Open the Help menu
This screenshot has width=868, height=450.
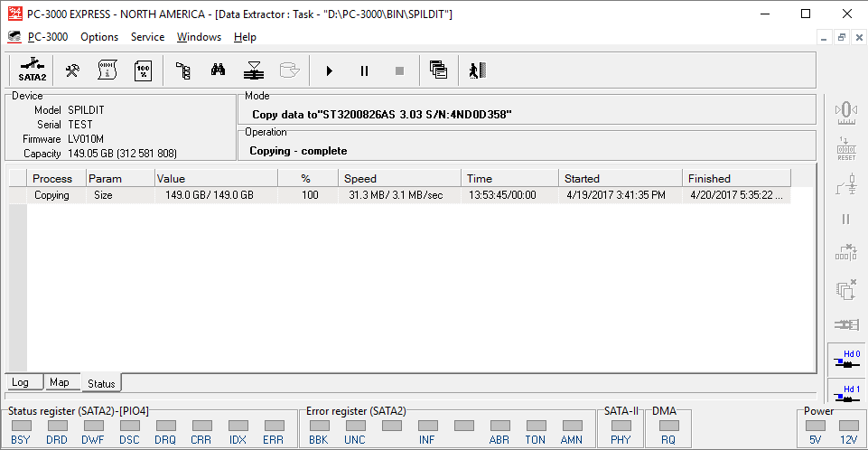pos(245,37)
